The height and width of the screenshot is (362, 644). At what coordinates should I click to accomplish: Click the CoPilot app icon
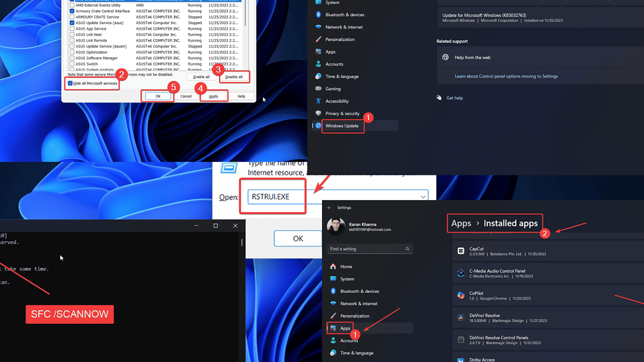point(460,295)
